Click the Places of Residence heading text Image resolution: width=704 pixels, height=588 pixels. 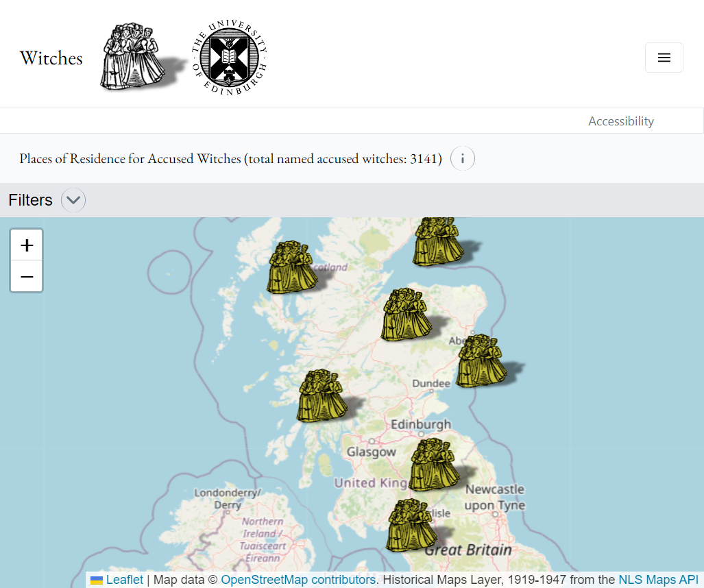click(230, 158)
